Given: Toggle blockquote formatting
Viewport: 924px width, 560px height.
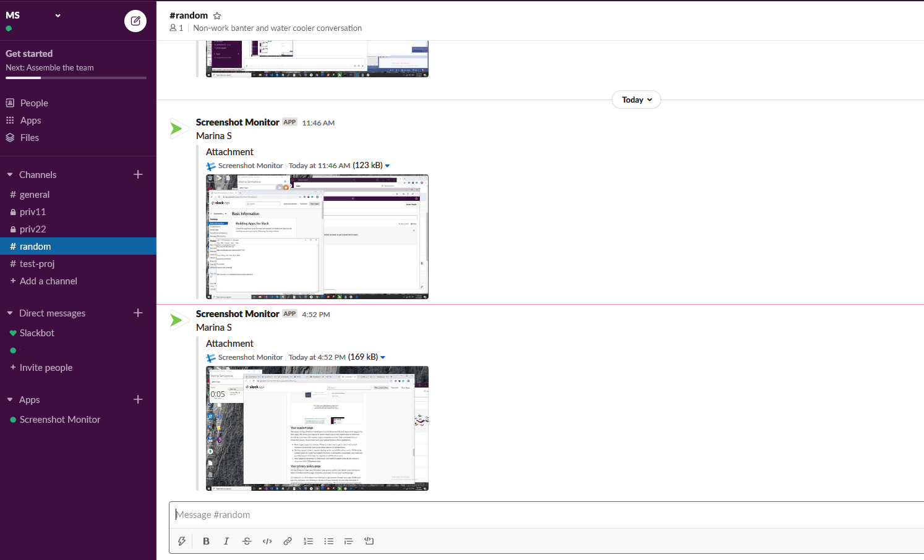Looking at the screenshot, I should click(348, 541).
